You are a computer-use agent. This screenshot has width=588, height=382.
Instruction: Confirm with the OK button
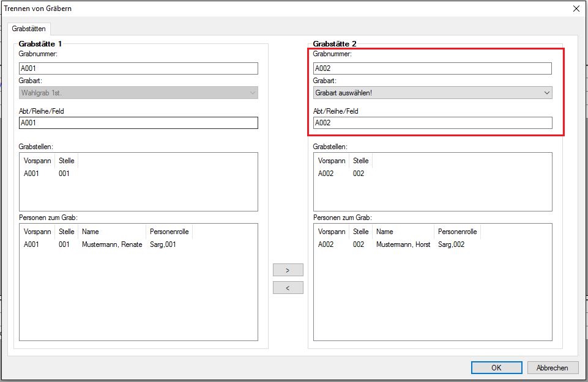(496, 367)
